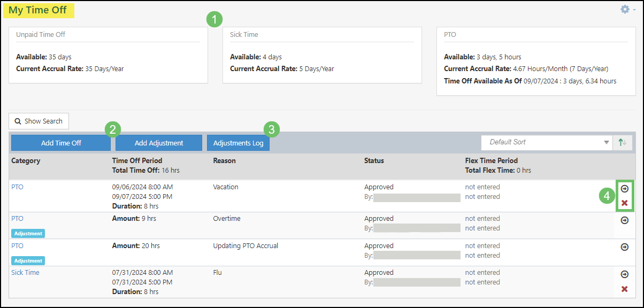Click Adjustment badge in Overtime row
The height and width of the screenshot is (308, 644).
click(28, 234)
